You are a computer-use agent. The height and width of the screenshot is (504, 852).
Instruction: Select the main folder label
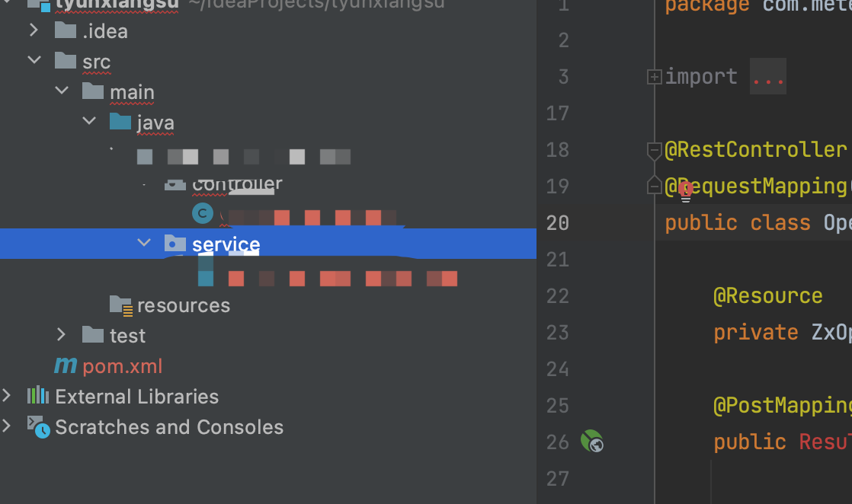tap(132, 92)
